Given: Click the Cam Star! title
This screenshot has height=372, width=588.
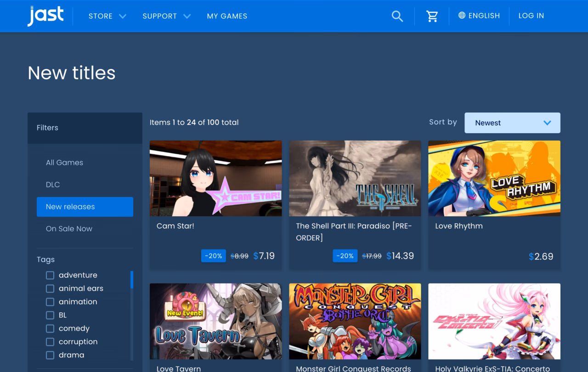Looking at the screenshot, I should pyautogui.click(x=175, y=226).
